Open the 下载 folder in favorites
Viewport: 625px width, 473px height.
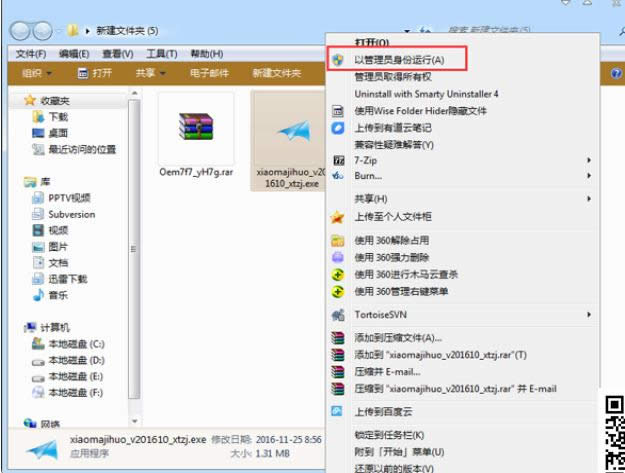coord(57,117)
